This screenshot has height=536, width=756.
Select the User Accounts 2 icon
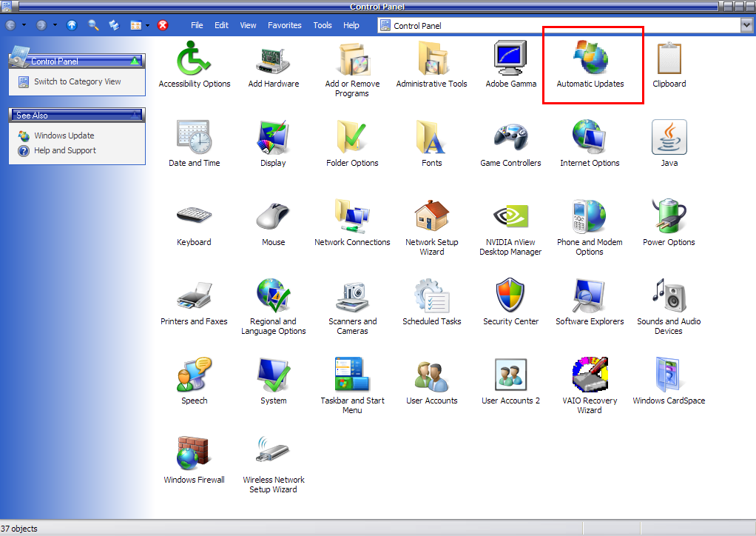(x=510, y=375)
